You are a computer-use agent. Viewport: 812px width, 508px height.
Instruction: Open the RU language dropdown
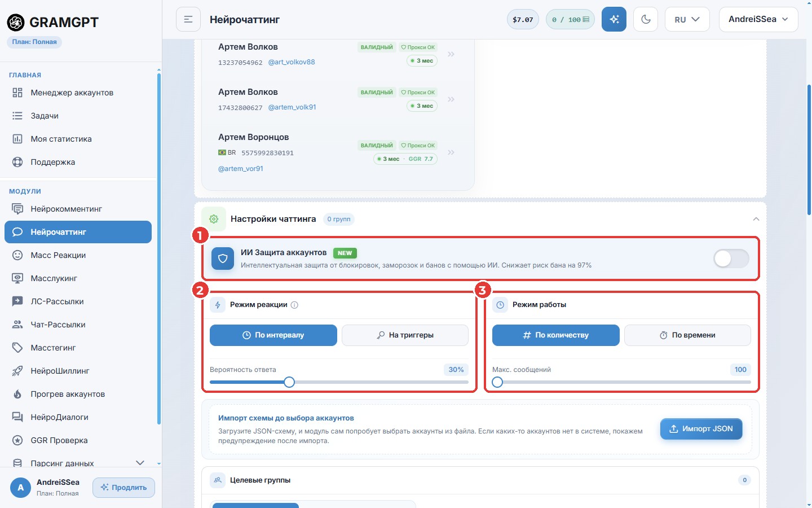pos(687,19)
